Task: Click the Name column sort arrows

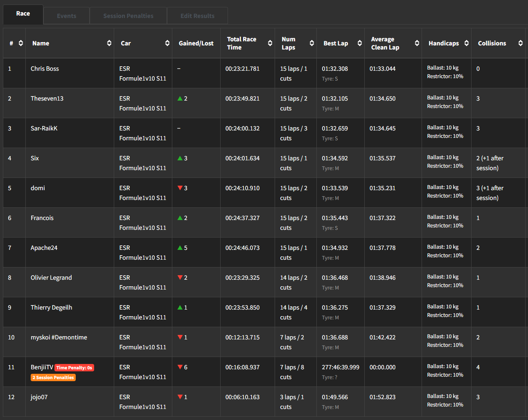Action: (109, 43)
